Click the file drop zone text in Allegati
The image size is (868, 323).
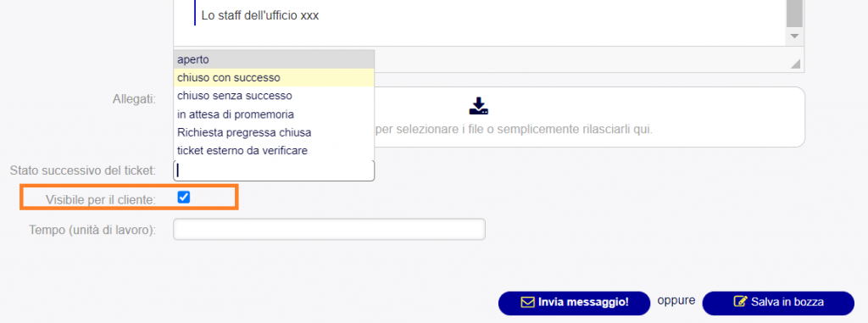(x=514, y=131)
